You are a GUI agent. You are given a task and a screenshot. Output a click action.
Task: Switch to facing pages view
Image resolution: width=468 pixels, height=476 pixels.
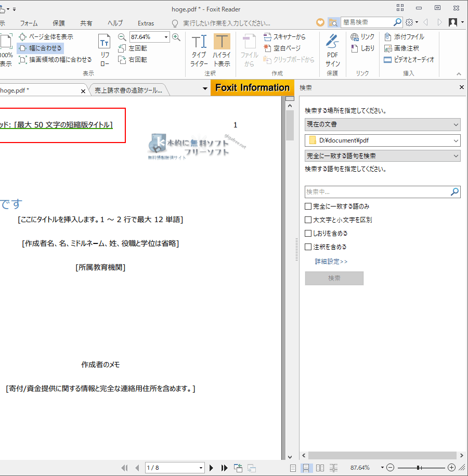tap(320, 468)
